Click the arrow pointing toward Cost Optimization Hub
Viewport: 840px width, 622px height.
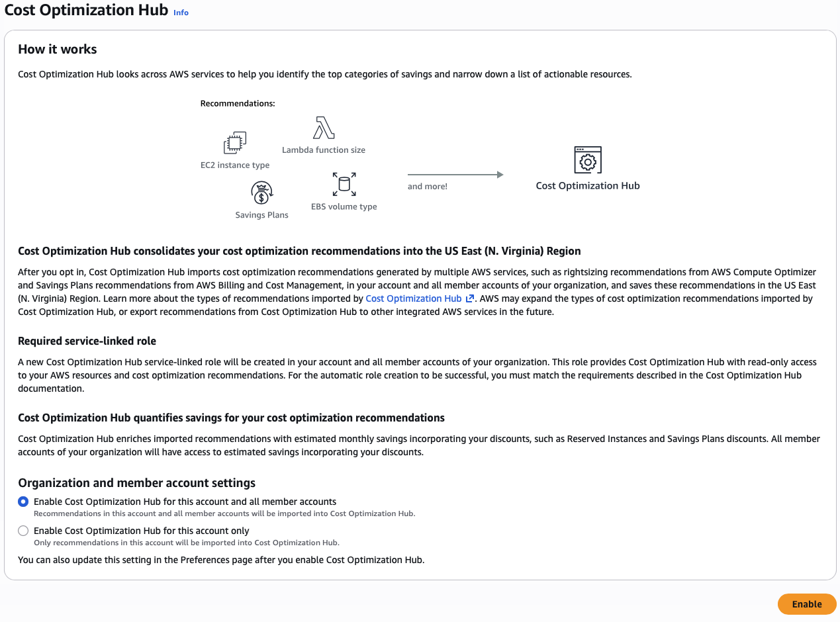(x=455, y=175)
